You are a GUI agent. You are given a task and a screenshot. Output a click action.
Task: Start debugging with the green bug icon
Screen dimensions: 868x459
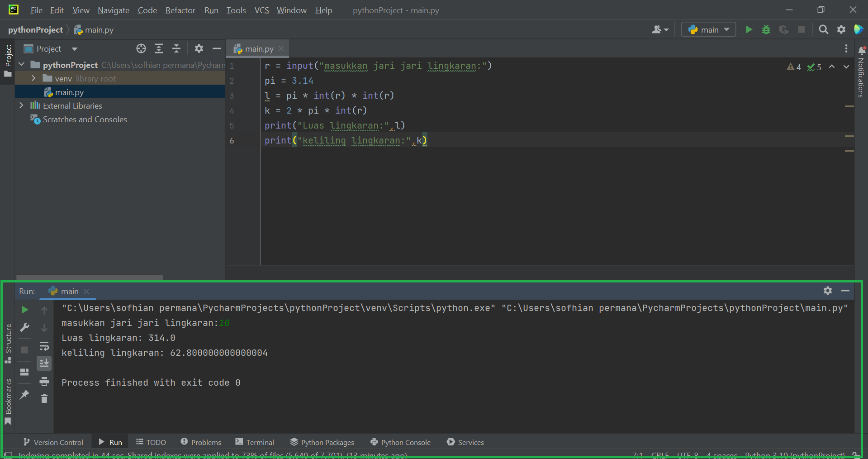point(766,29)
